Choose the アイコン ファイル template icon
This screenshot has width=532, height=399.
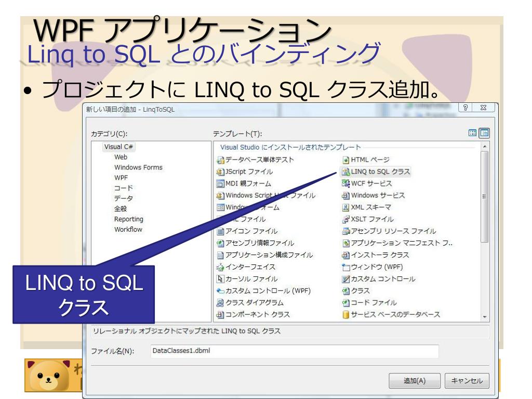(x=220, y=231)
